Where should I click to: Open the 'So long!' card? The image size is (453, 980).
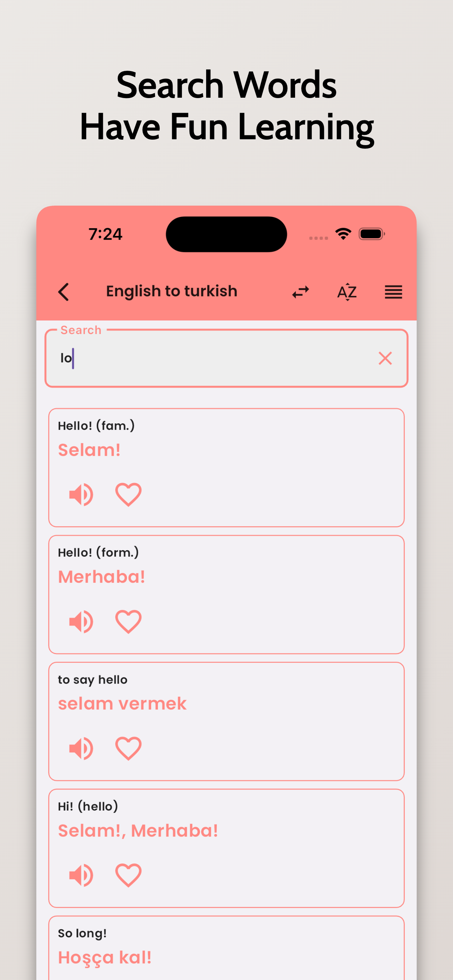[226, 947]
